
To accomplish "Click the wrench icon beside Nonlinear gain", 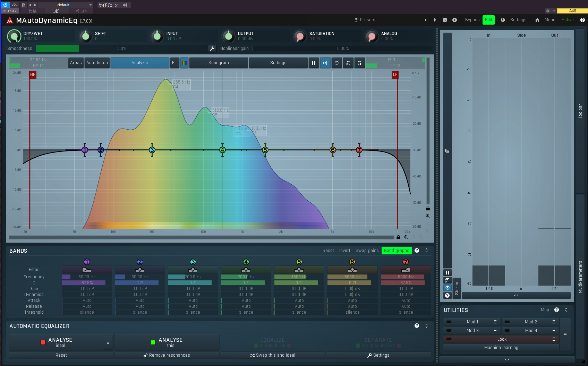I will click(x=212, y=49).
